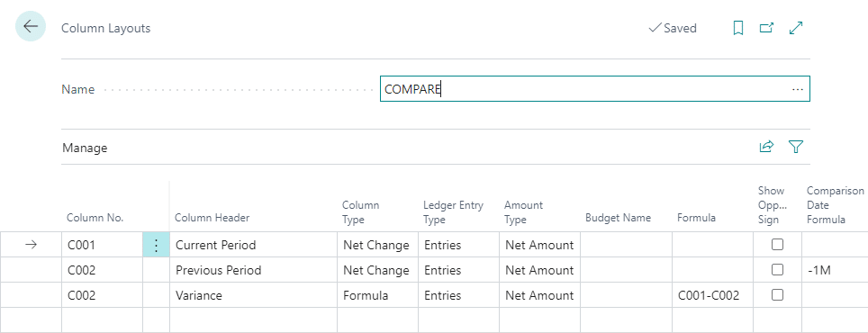Click the share icon in Manage bar
This screenshot has width=868, height=333.
point(766,147)
